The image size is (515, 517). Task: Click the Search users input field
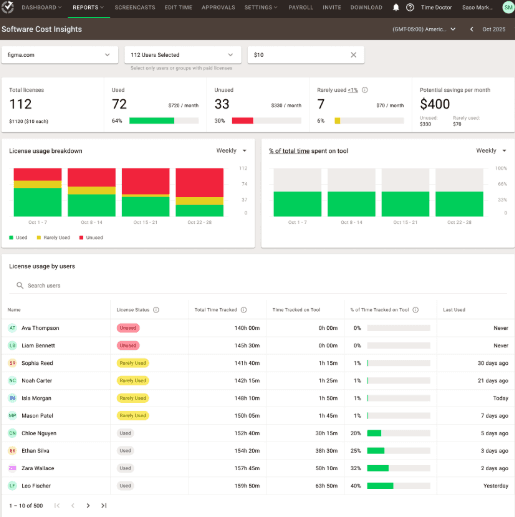(258, 286)
